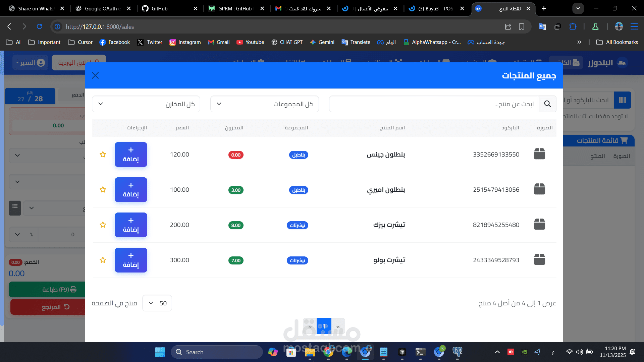
Task: Open the Windows Start menu icon
Action: pyautogui.click(x=160, y=352)
